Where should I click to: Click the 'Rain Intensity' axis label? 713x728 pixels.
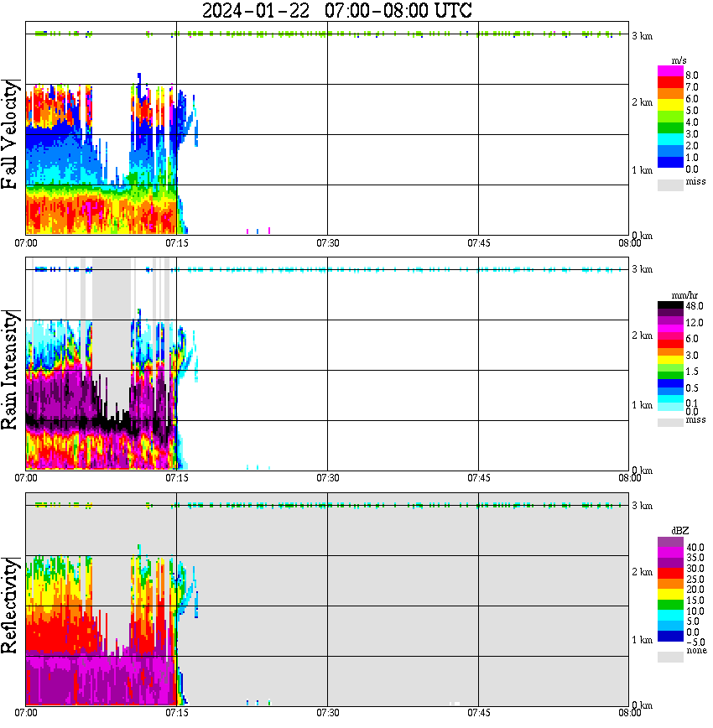pos(10,370)
